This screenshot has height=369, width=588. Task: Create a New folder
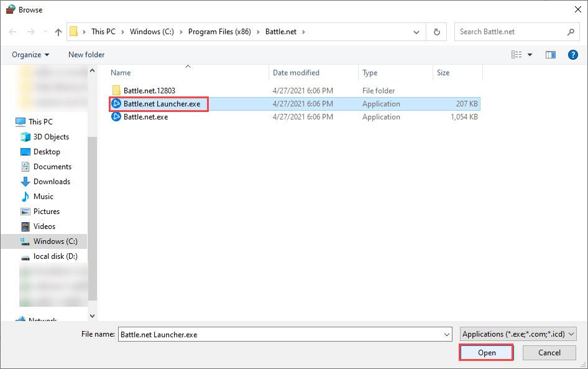coord(86,55)
